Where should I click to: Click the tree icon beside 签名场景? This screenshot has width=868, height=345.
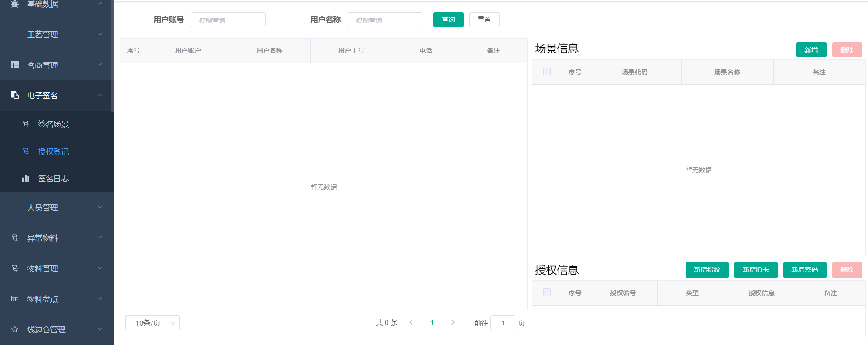click(25, 124)
